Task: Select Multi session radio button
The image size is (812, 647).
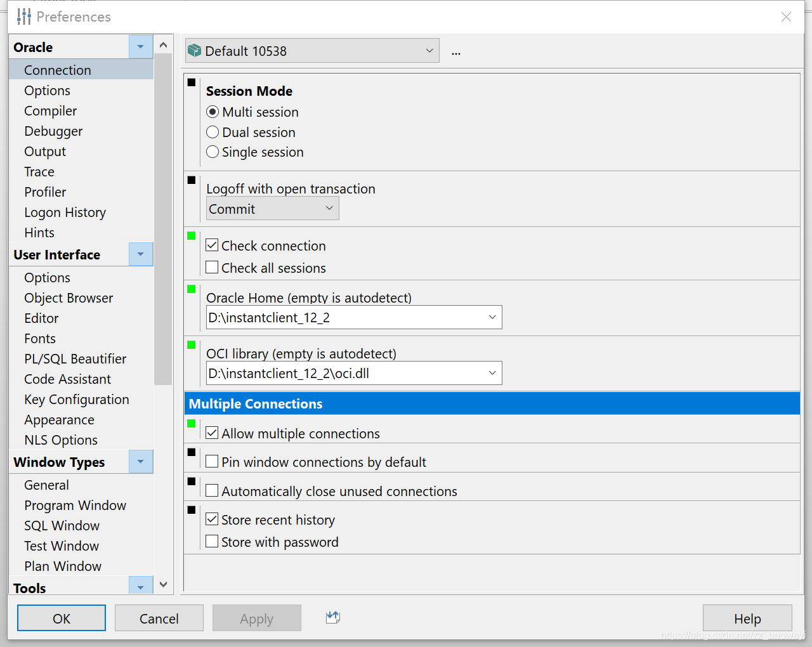Action: coord(213,112)
